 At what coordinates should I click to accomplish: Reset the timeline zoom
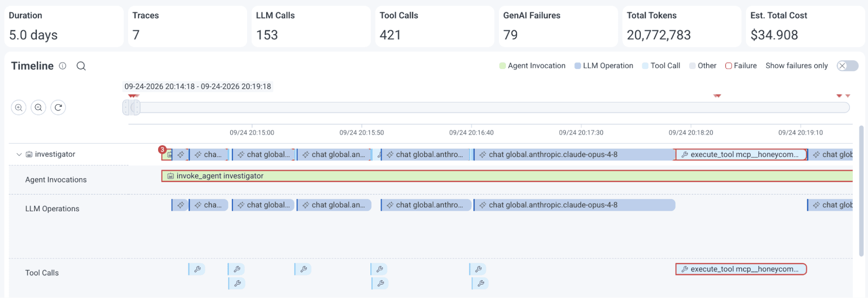(58, 108)
